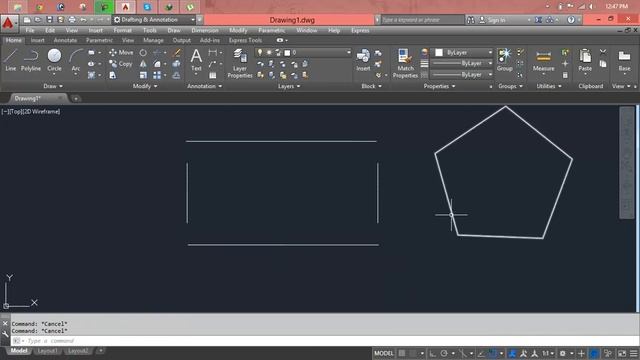Toggle Ortho mode in status bar

tap(433, 353)
